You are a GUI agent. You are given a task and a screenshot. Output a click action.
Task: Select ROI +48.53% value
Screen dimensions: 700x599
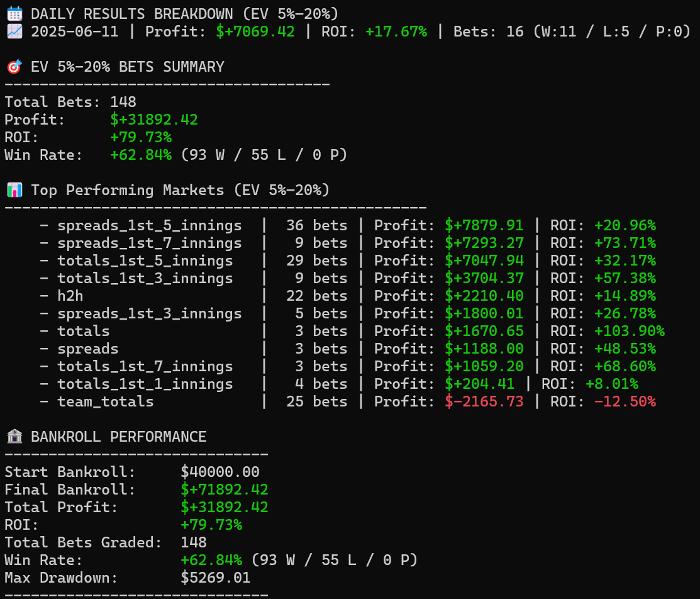pyautogui.click(x=625, y=349)
